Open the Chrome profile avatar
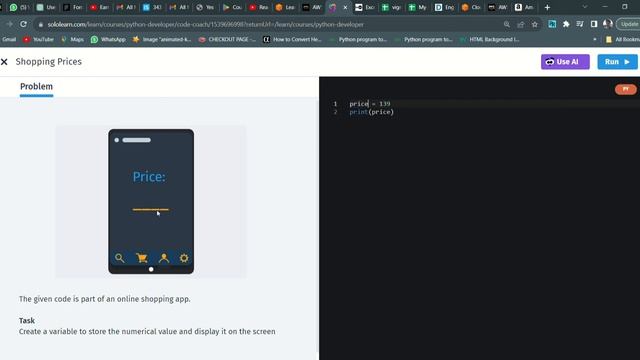The height and width of the screenshot is (360, 640). click(607, 24)
